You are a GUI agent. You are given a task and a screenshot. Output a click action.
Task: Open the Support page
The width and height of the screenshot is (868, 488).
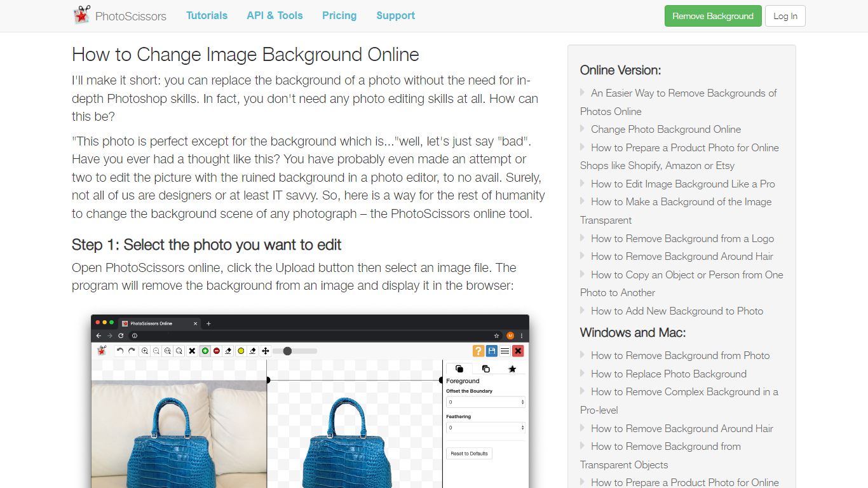click(395, 15)
